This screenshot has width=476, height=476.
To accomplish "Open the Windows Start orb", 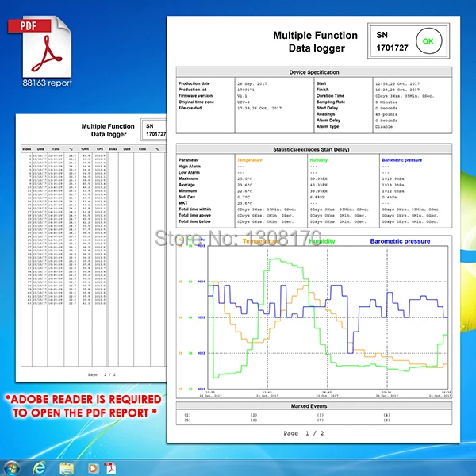I will pyautogui.click(x=12, y=468).
